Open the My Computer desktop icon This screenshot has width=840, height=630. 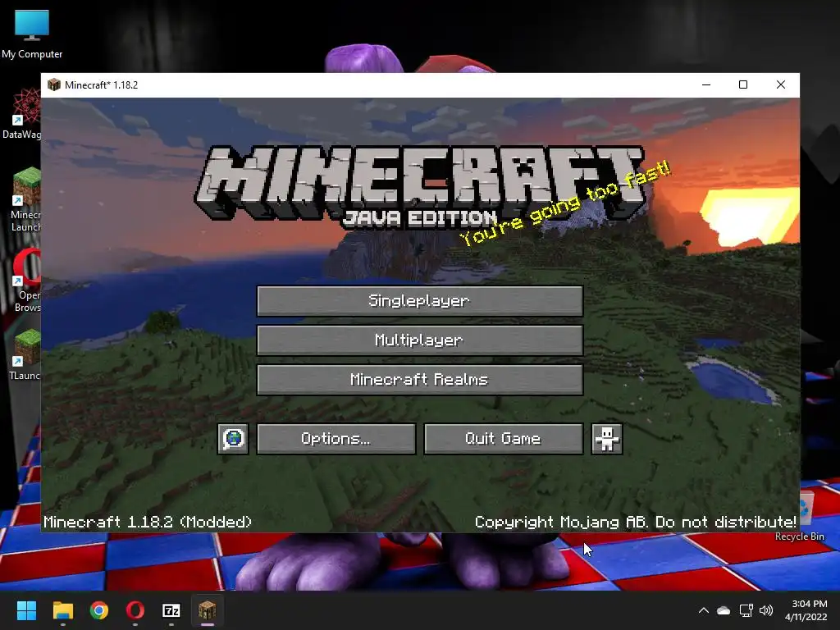[x=32, y=34]
